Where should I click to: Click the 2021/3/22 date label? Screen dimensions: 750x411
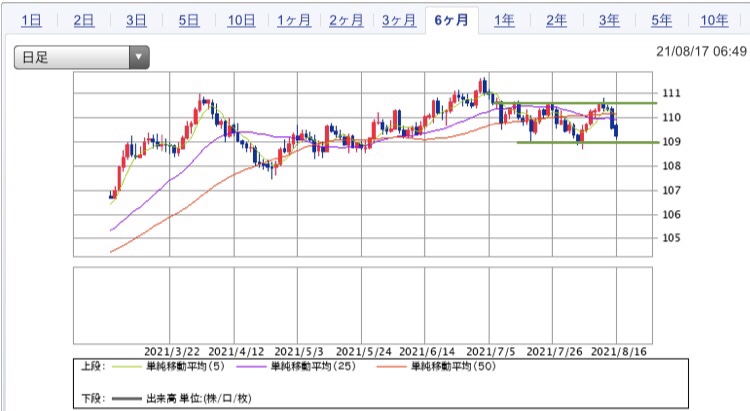pyautogui.click(x=172, y=352)
